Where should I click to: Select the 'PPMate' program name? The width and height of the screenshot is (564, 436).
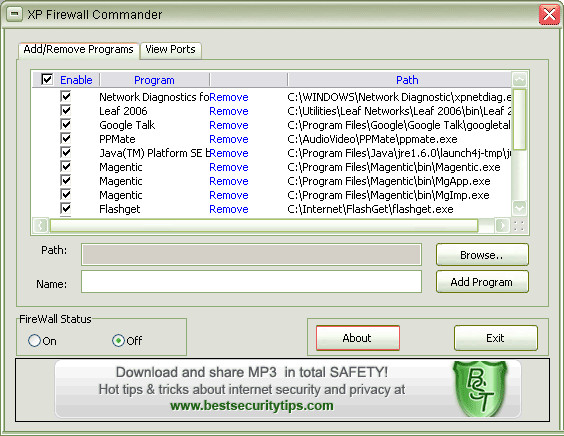pyautogui.click(x=117, y=139)
